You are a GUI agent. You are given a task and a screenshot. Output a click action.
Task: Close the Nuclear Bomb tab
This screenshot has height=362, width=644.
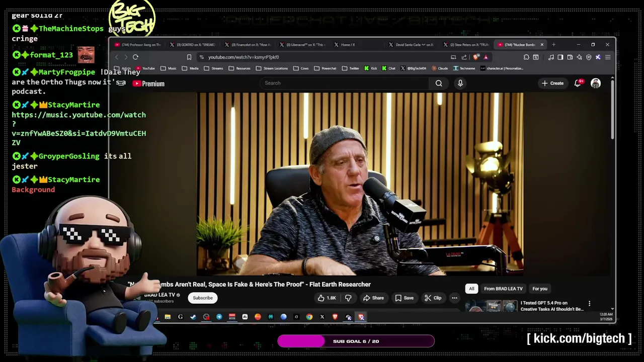pos(542,45)
